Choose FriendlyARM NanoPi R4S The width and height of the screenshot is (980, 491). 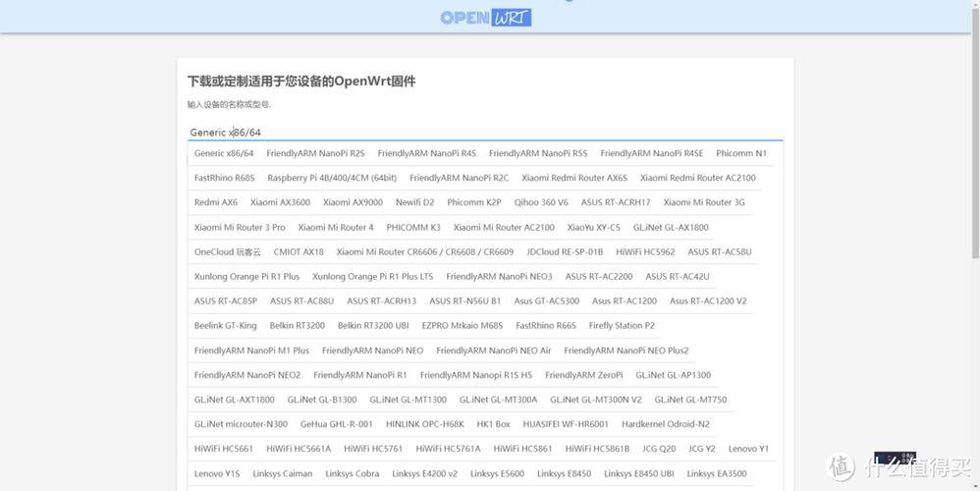427,153
